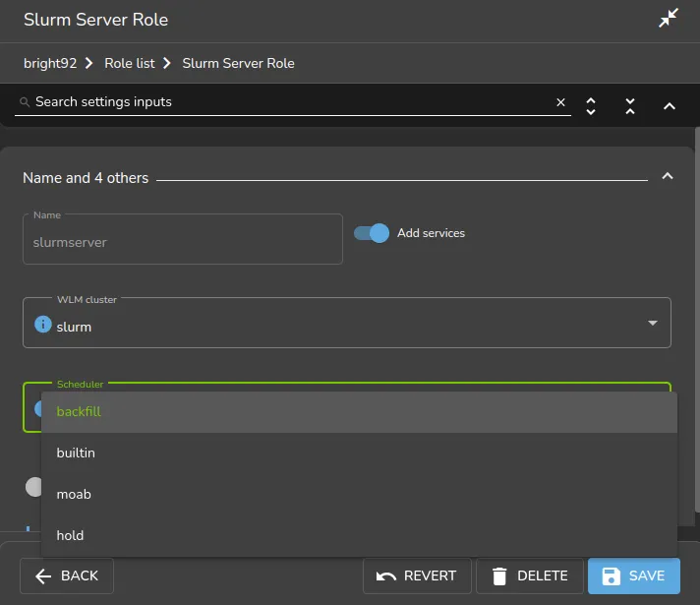Choose hold from the scheduler list
The height and width of the screenshot is (605, 700).
pyautogui.click(x=359, y=535)
